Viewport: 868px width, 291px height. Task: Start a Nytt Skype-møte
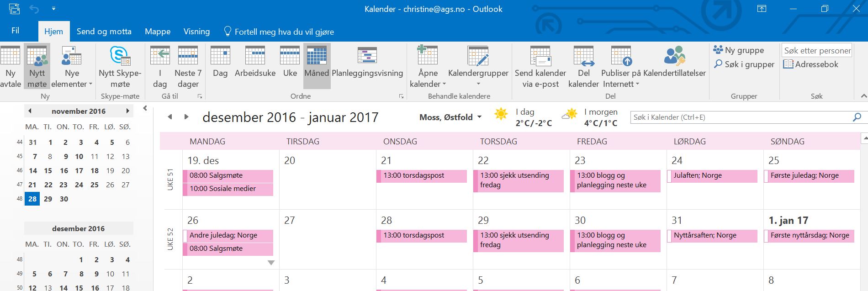pos(120,67)
